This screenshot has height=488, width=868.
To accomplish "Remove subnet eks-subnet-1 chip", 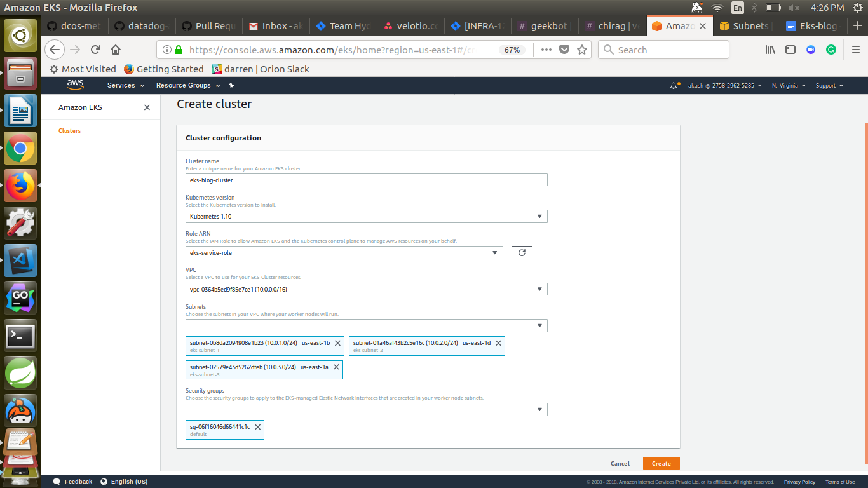I will click(337, 343).
